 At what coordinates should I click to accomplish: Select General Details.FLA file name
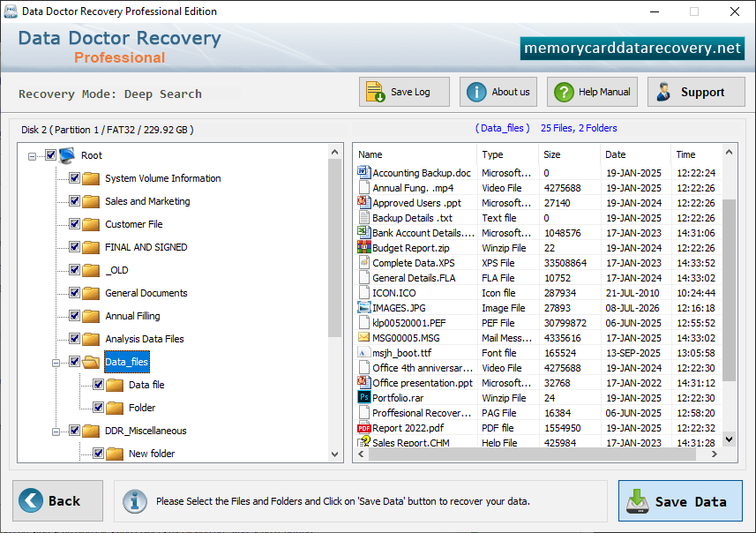click(x=414, y=278)
